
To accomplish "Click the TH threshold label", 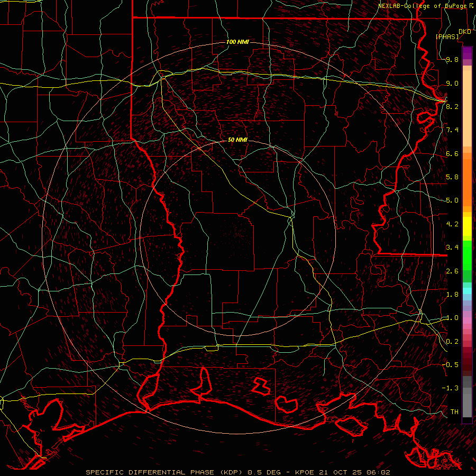I will 454,411.
